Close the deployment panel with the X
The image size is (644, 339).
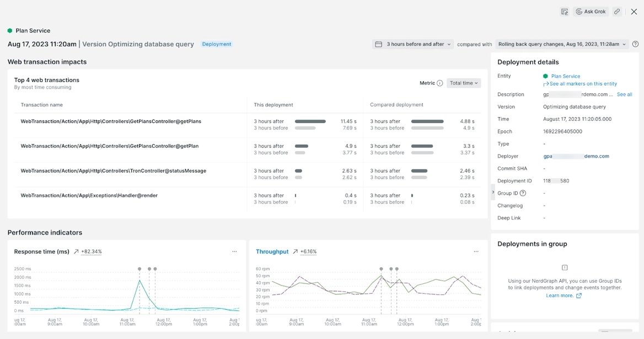pyautogui.click(x=634, y=12)
